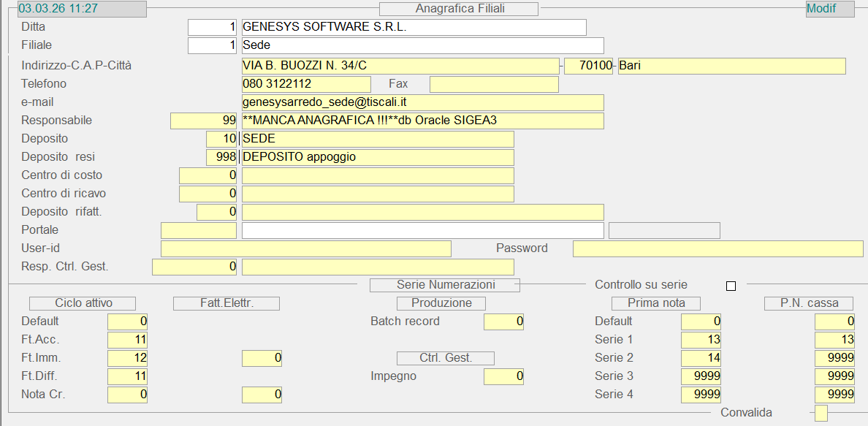
Task: Click the Serie Numerazioni section button
Action: [445, 285]
